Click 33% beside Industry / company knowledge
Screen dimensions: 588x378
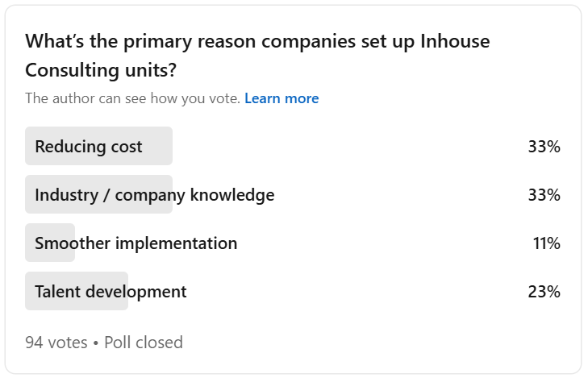pos(544,195)
